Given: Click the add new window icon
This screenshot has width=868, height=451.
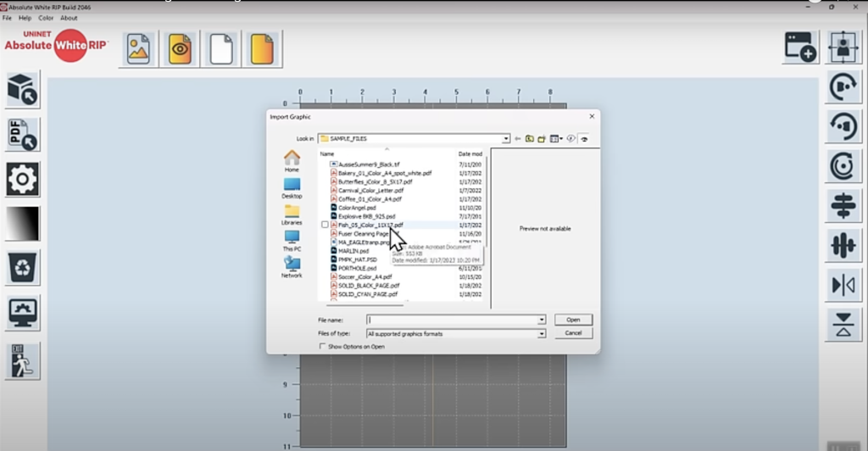Looking at the screenshot, I should [800, 47].
